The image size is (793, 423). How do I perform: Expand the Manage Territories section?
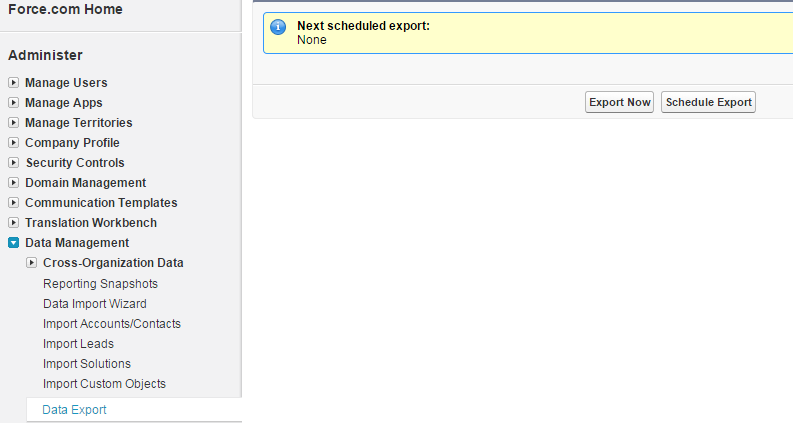[x=14, y=122]
